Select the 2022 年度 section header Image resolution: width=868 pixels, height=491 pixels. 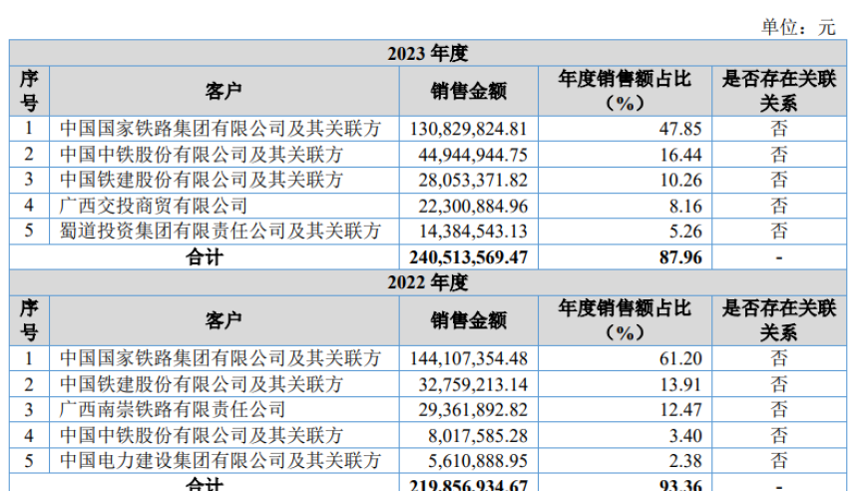coord(427,282)
